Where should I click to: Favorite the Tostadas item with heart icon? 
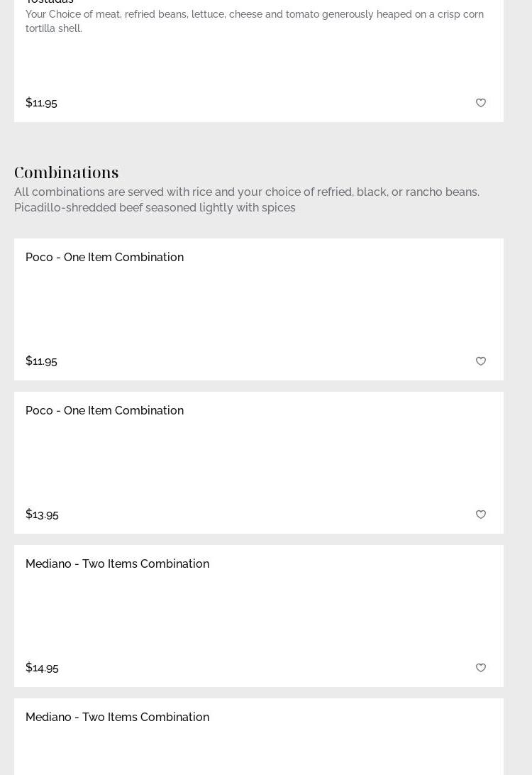click(x=481, y=103)
